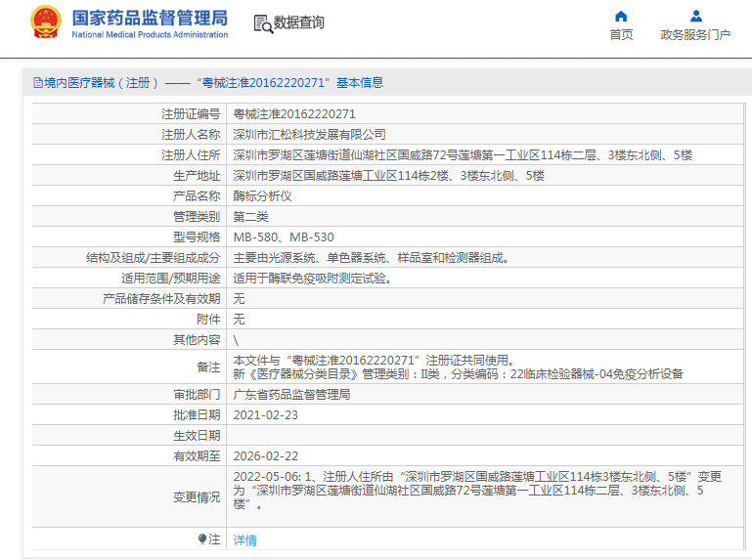Click the 审批部门 label
752x560 pixels.
pos(197,395)
